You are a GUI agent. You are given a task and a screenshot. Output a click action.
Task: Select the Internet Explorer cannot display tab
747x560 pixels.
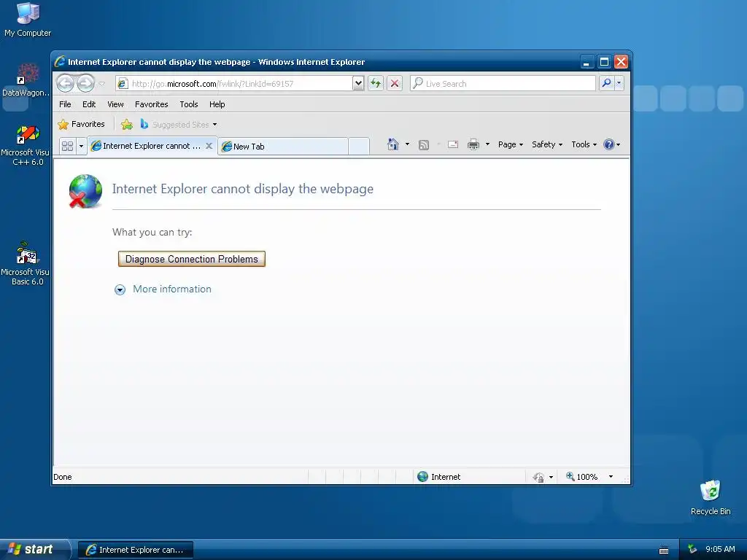click(147, 146)
